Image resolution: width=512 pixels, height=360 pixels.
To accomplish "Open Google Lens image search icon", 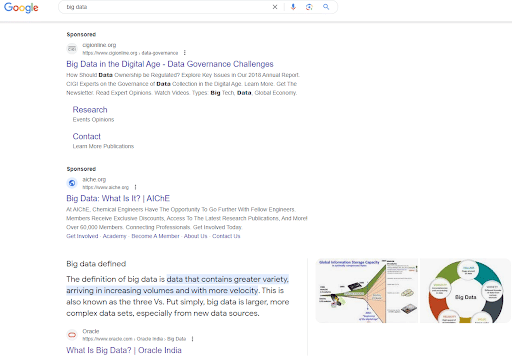I will click(x=309, y=7).
